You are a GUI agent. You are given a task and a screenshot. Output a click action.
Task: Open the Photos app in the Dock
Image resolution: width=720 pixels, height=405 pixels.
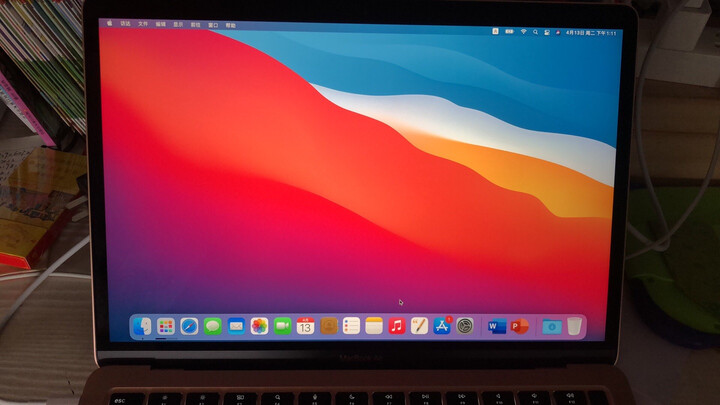click(259, 326)
